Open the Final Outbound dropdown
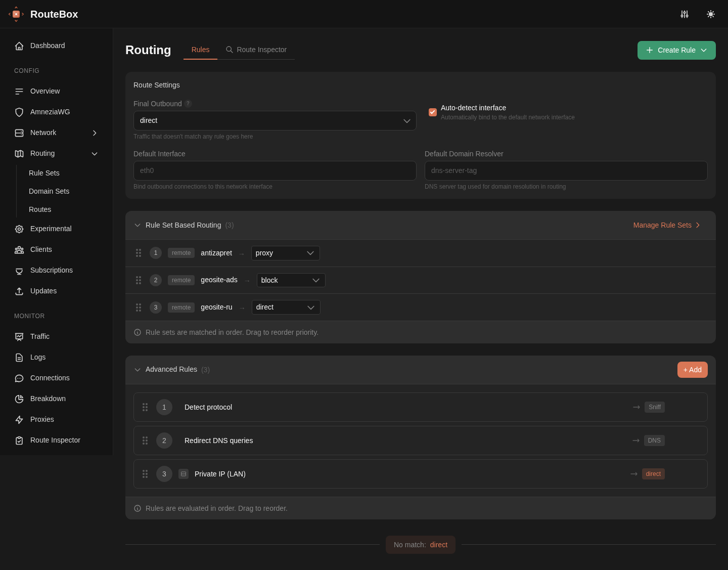Image resolution: width=728 pixels, height=570 pixels. coord(275,121)
